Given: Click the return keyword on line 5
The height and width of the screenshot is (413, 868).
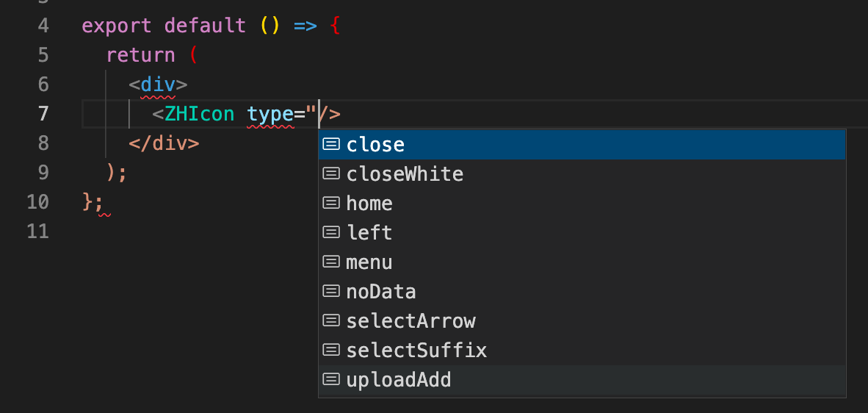Looking at the screenshot, I should tap(140, 55).
